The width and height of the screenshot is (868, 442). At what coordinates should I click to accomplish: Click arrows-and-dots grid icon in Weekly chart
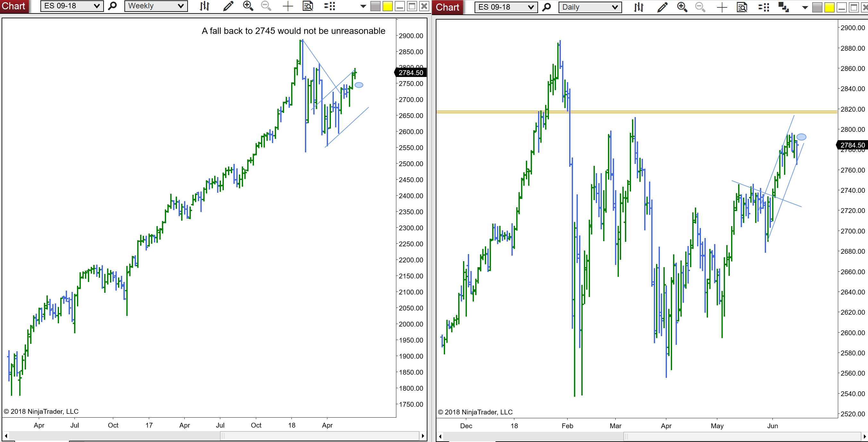(330, 6)
